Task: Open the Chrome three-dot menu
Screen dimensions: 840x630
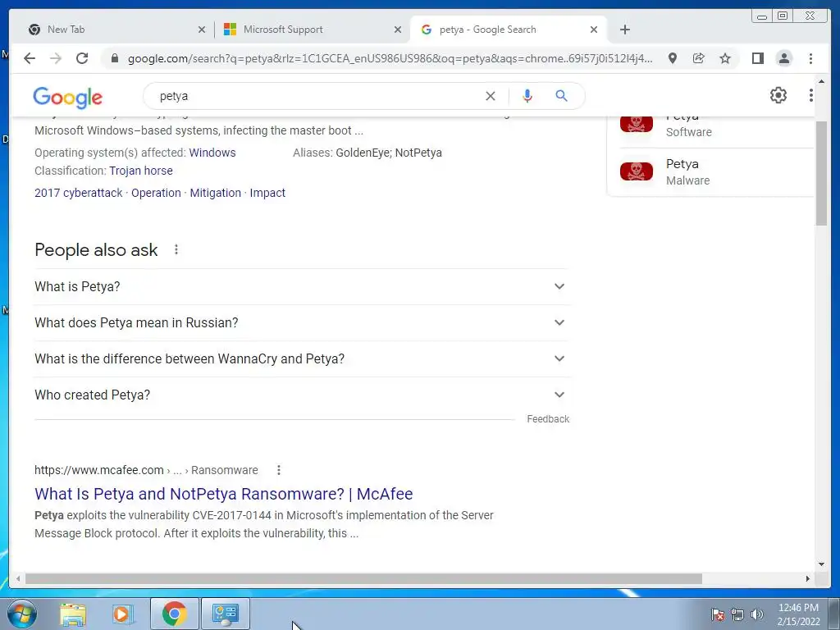Action: tap(810, 58)
